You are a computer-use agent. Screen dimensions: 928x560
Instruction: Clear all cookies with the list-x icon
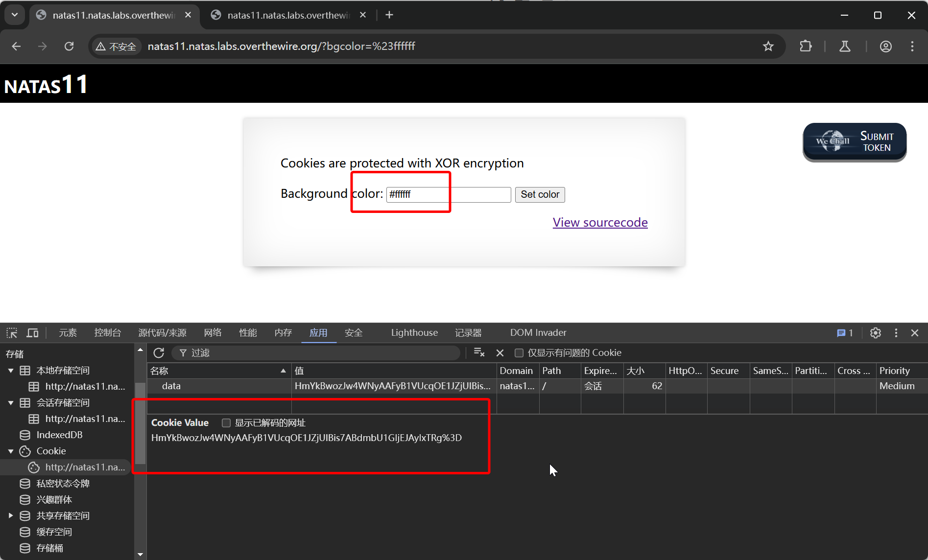click(x=479, y=352)
